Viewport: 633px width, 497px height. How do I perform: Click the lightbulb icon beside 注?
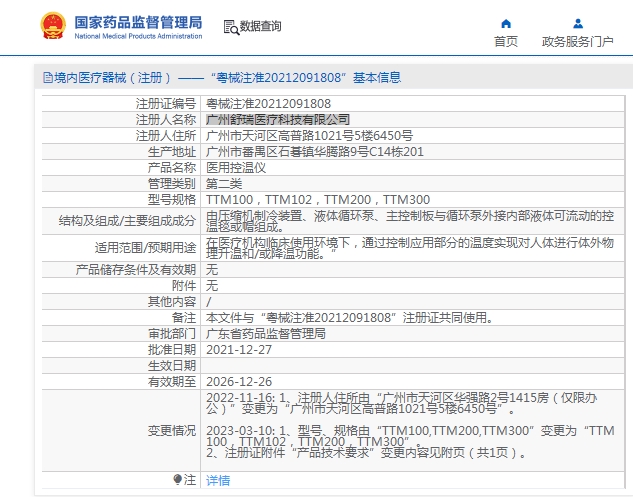[177, 479]
